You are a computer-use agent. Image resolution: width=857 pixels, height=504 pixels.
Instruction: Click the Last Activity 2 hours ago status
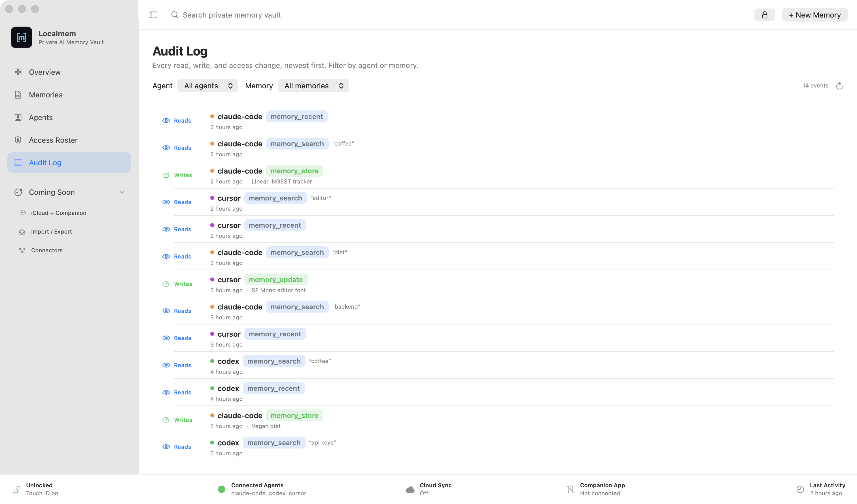click(821, 489)
